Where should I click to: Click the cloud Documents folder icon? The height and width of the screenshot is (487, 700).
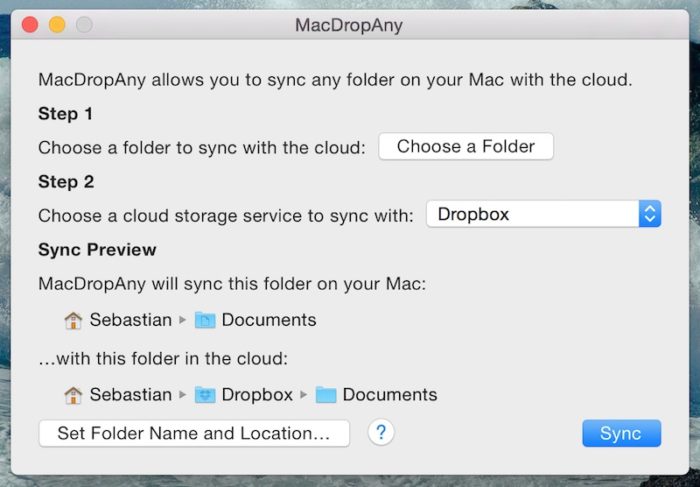coord(326,395)
